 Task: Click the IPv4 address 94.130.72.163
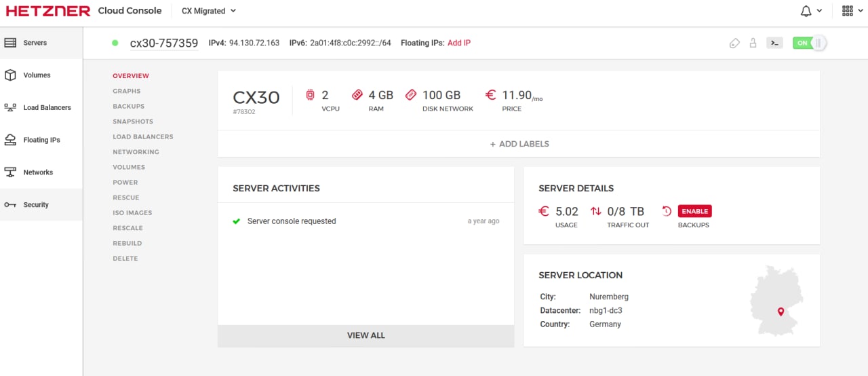click(x=254, y=43)
